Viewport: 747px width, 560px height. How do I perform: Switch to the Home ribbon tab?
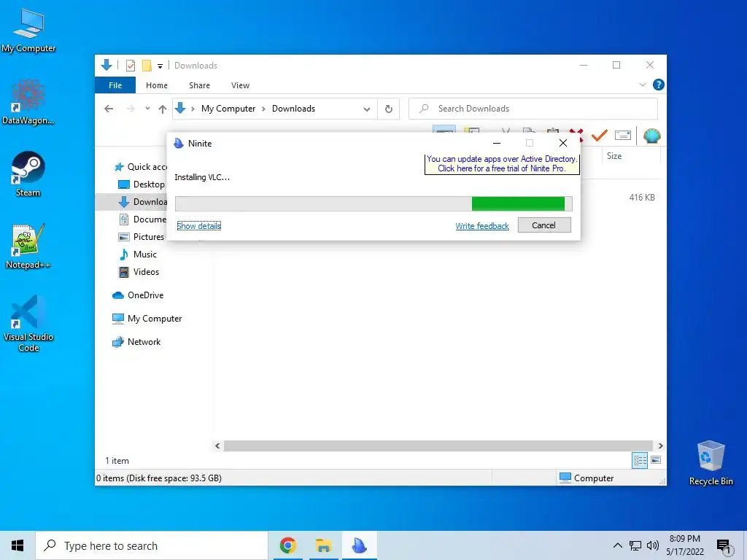tap(157, 85)
